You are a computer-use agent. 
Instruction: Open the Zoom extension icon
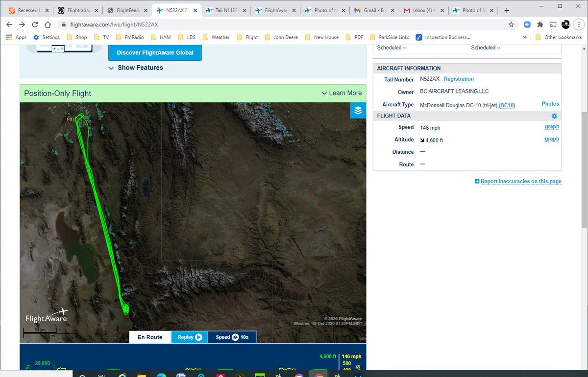[x=528, y=24]
